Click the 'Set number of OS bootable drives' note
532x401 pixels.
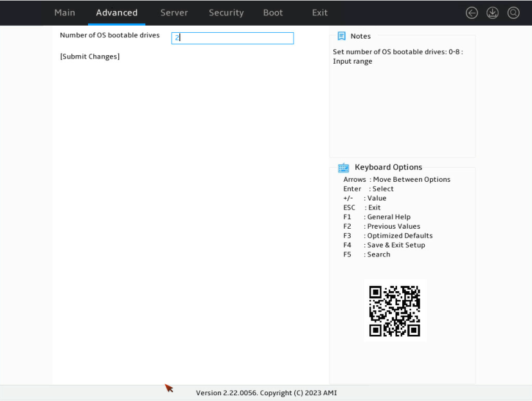(x=398, y=57)
